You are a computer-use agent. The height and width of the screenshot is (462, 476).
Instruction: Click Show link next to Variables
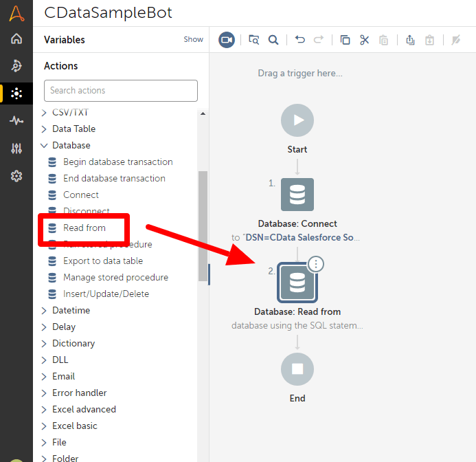coord(193,40)
